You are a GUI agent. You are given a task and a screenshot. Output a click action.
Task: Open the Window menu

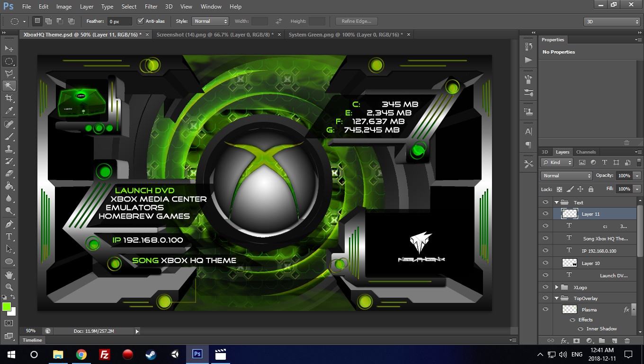point(211,7)
